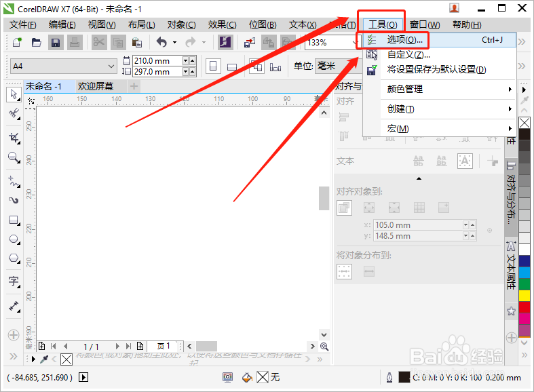This screenshot has width=534, height=392.
Task: Select the Crop tool
Action: point(14,138)
